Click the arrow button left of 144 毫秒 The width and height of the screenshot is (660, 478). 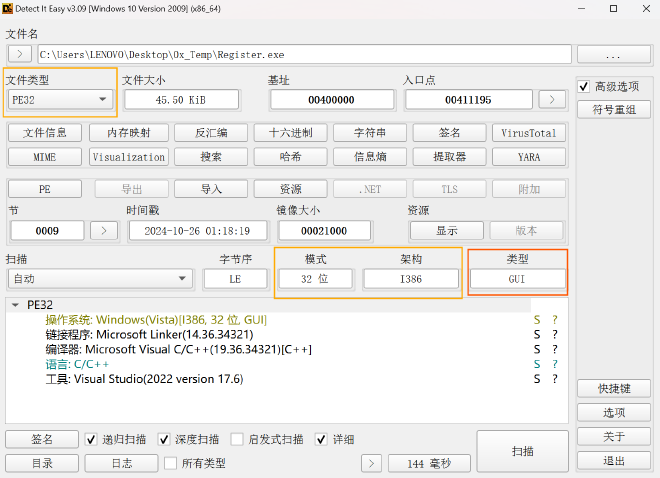click(x=371, y=463)
